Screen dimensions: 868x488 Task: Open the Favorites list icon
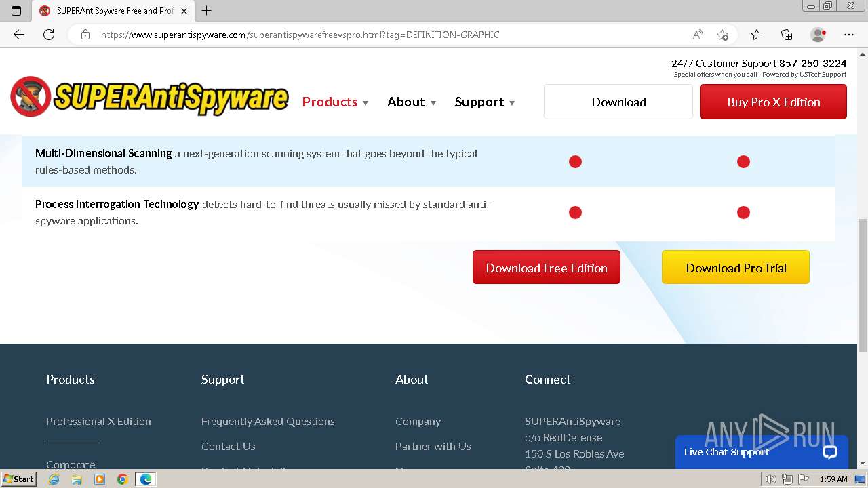(757, 35)
